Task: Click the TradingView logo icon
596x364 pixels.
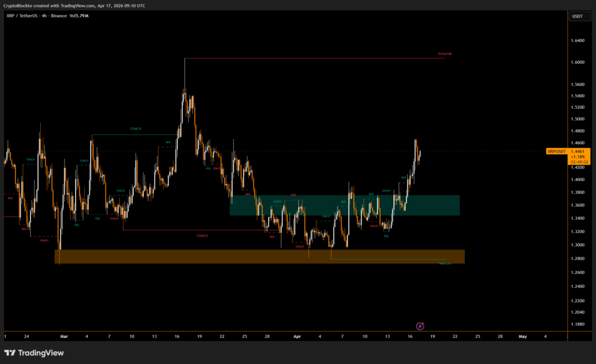Action: coord(10,352)
